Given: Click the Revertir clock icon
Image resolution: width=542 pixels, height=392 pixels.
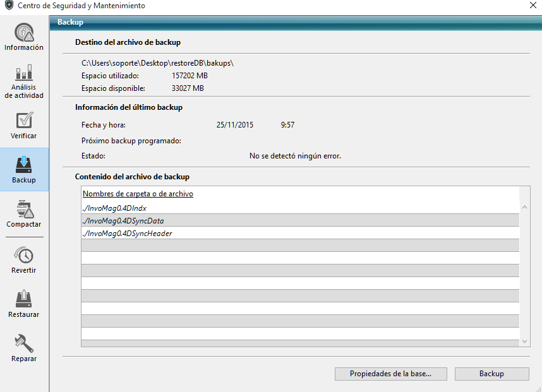Looking at the screenshot, I should point(24,255).
